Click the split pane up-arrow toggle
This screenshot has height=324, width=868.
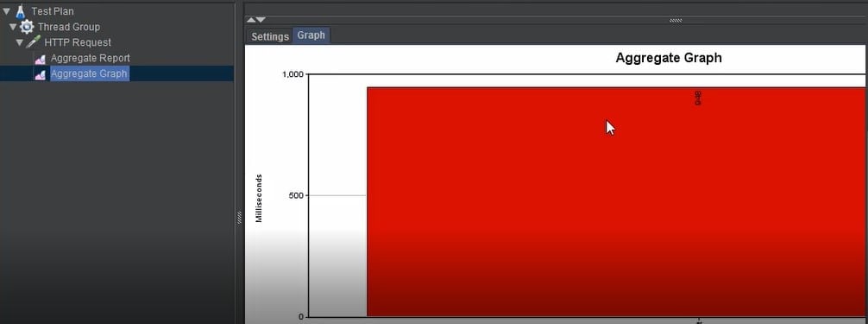251,20
